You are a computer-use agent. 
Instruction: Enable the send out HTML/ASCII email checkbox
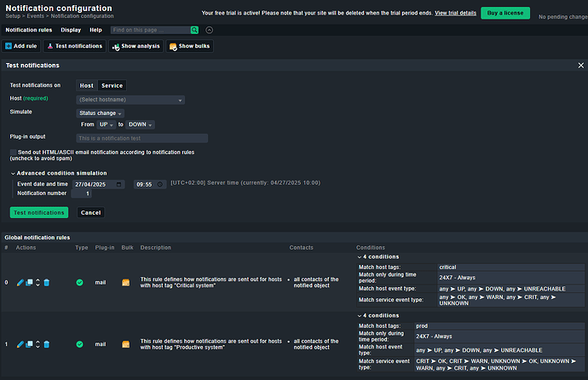coord(14,152)
